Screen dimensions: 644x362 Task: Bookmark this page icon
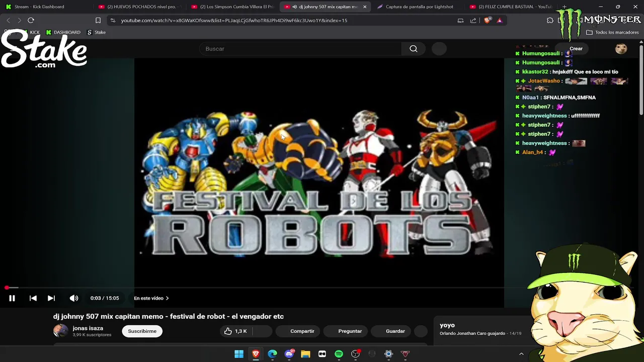(x=98, y=20)
